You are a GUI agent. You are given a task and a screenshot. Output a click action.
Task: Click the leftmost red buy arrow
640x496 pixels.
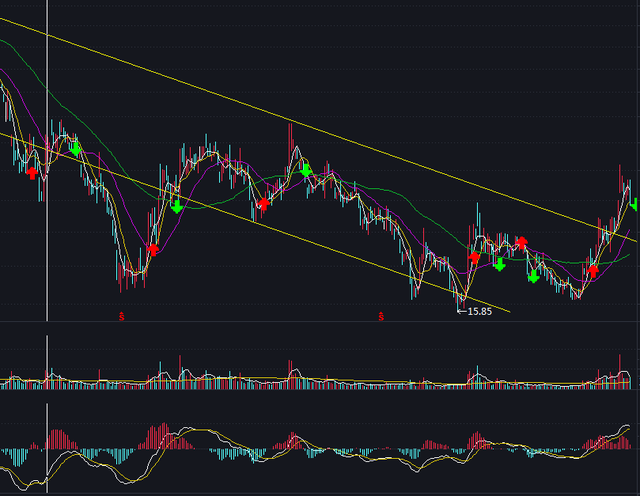click(32, 172)
